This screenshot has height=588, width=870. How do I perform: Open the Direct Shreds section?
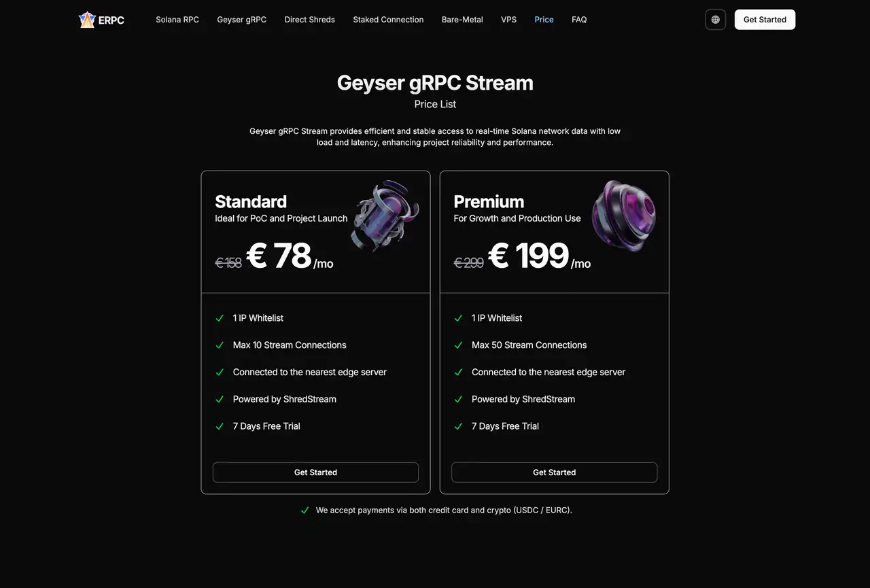[309, 20]
